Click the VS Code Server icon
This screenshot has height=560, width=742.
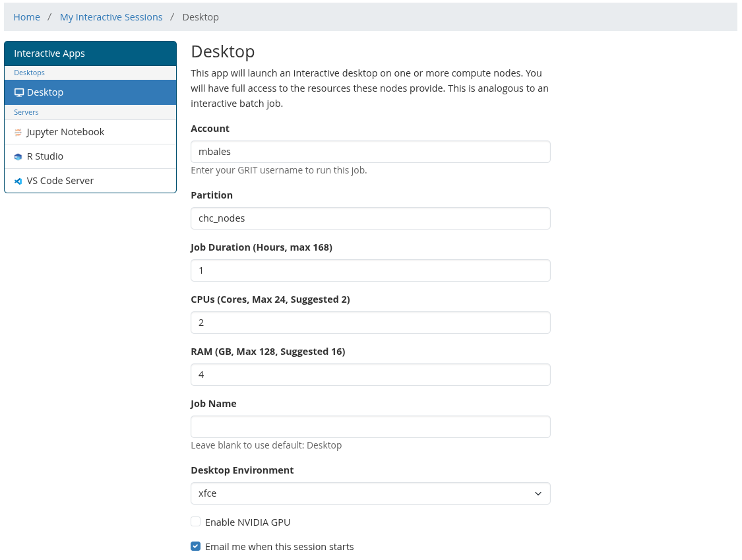click(x=18, y=181)
